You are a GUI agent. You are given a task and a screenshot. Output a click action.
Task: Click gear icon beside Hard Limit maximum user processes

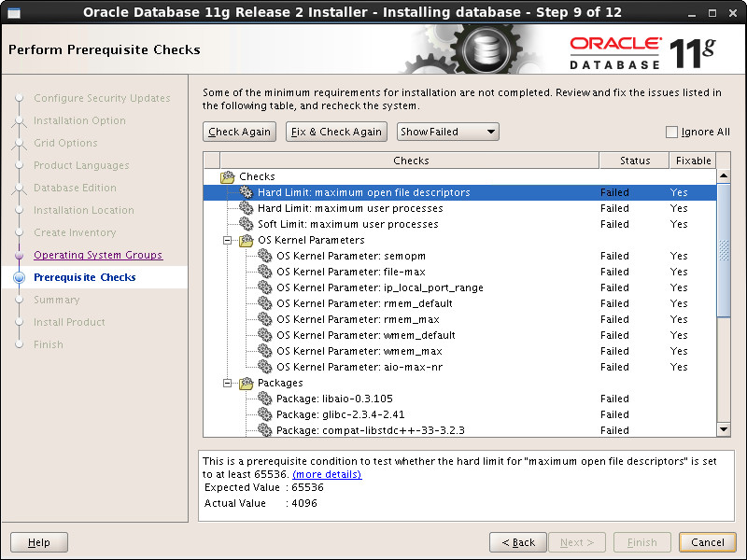click(x=246, y=208)
